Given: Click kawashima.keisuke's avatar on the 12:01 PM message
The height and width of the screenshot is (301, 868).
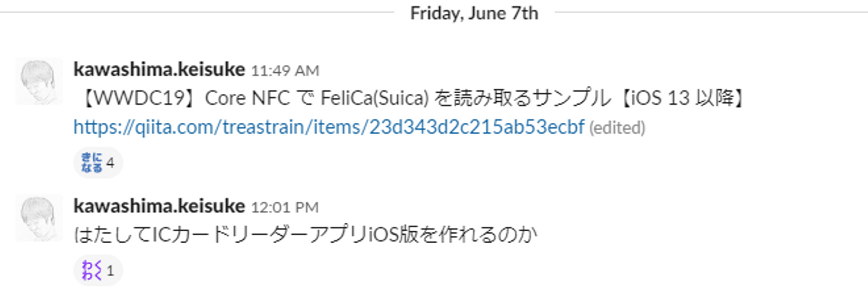Looking at the screenshot, I should tap(39, 217).
